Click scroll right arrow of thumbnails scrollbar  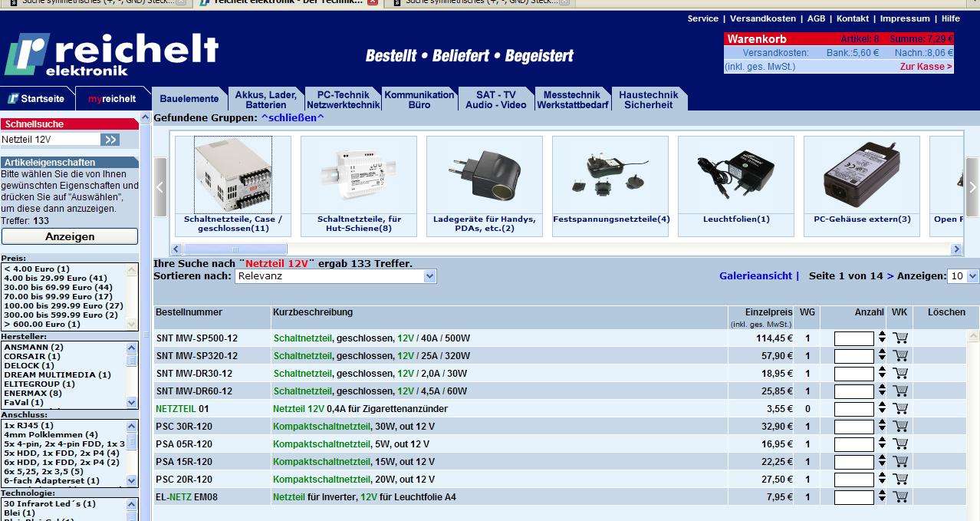956,249
